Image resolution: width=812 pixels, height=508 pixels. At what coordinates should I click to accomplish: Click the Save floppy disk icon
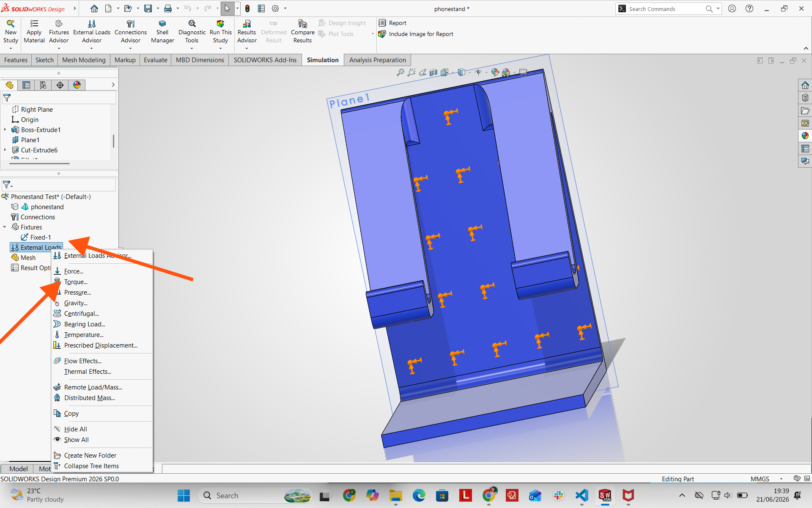[148, 8]
